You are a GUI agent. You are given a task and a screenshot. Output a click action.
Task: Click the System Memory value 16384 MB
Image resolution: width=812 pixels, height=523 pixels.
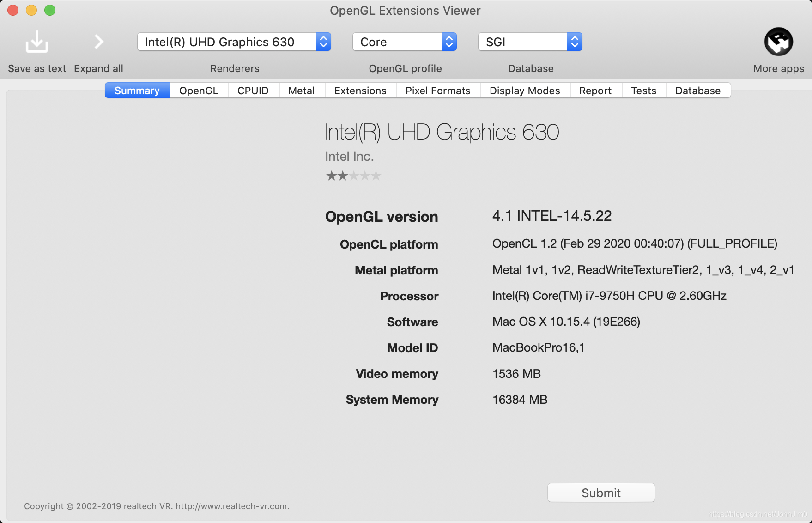pyautogui.click(x=520, y=399)
